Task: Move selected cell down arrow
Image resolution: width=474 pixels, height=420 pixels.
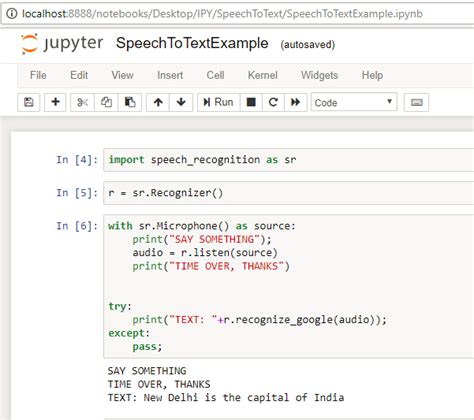Action: point(181,102)
